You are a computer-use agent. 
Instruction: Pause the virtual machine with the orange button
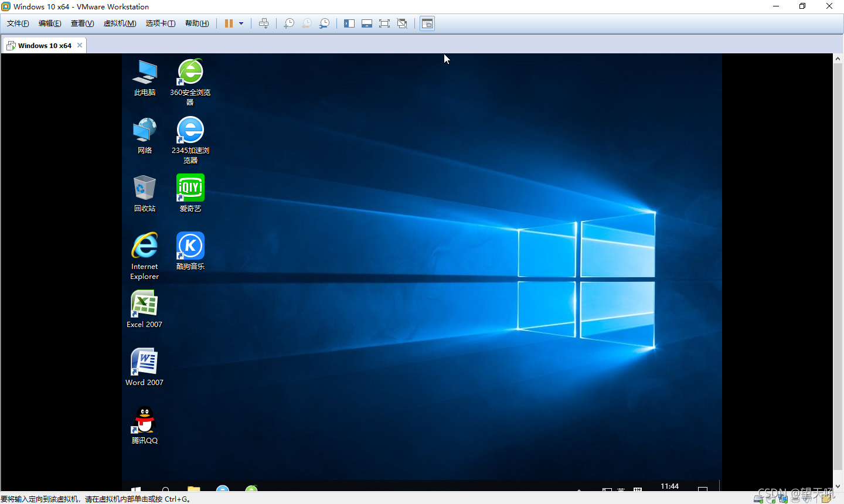point(229,23)
